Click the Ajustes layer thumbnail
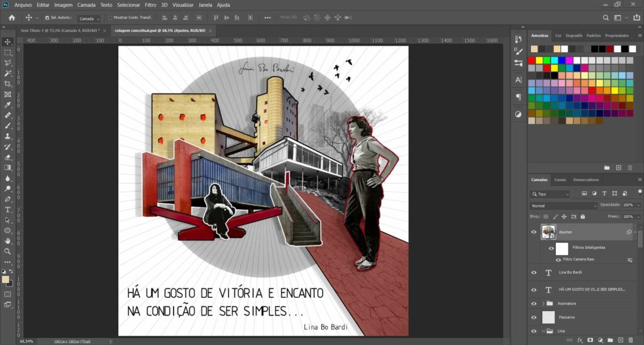Viewport: 644px width, 345px height. coord(548,232)
